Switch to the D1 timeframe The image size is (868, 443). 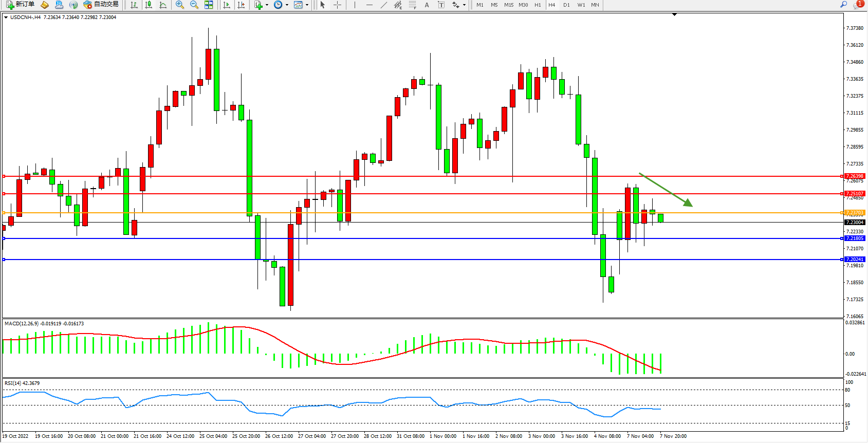coord(566,5)
